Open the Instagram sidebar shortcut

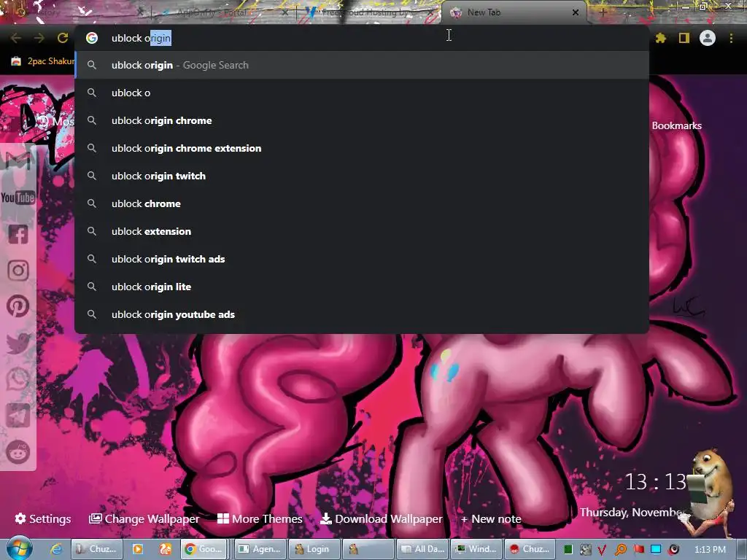(x=18, y=270)
